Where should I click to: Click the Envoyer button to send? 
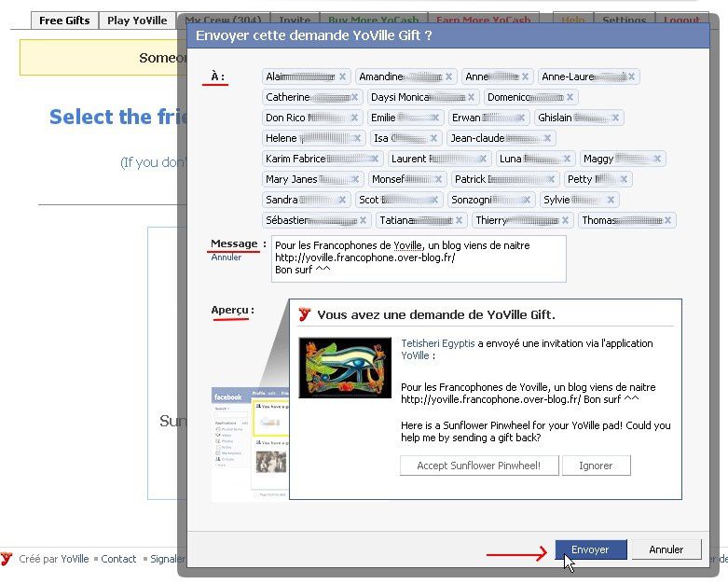pyautogui.click(x=591, y=549)
